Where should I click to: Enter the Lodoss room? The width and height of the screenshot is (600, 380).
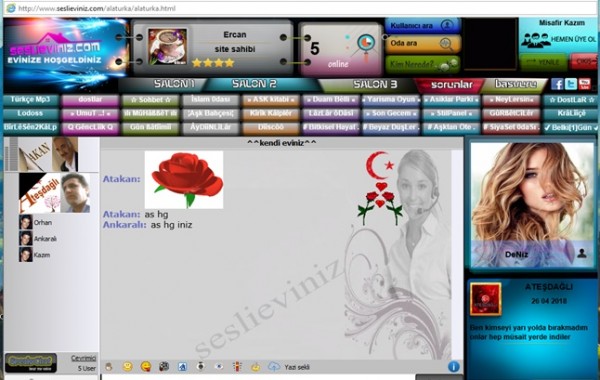pyautogui.click(x=30, y=114)
